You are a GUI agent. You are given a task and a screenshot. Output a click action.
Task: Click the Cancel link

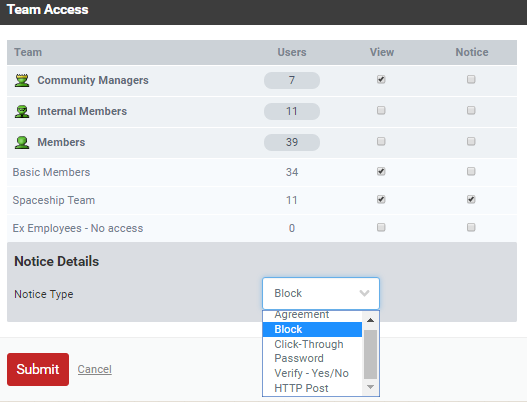click(94, 369)
